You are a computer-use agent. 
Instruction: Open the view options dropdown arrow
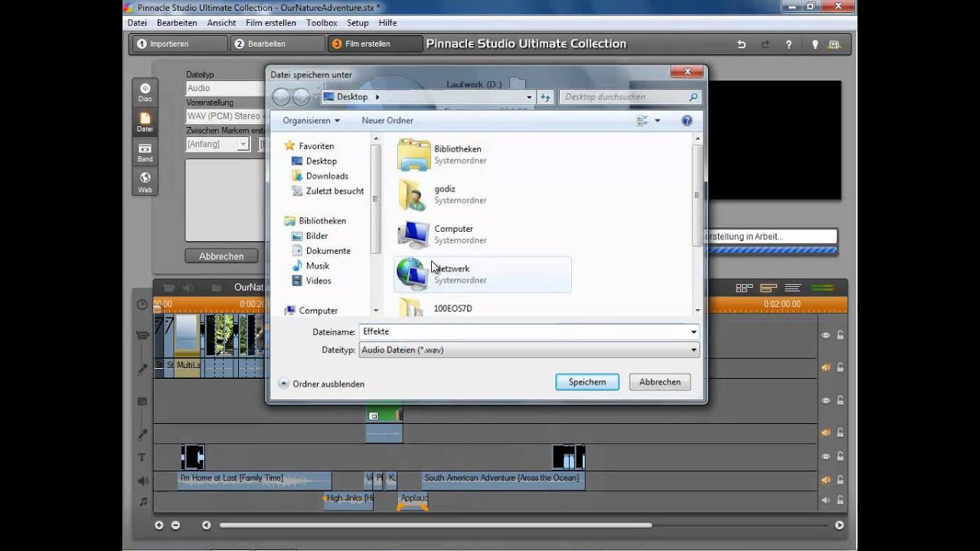657,121
